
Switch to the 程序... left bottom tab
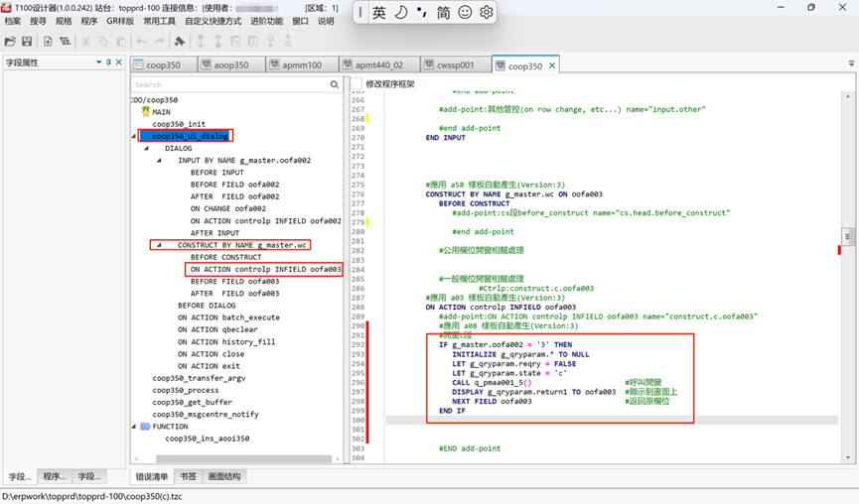click(x=55, y=476)
